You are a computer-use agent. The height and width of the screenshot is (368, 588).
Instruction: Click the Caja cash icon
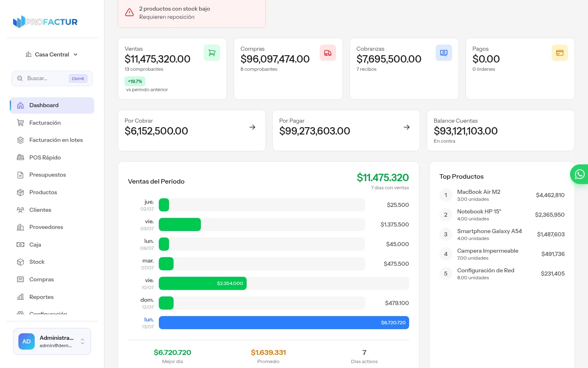20,245
